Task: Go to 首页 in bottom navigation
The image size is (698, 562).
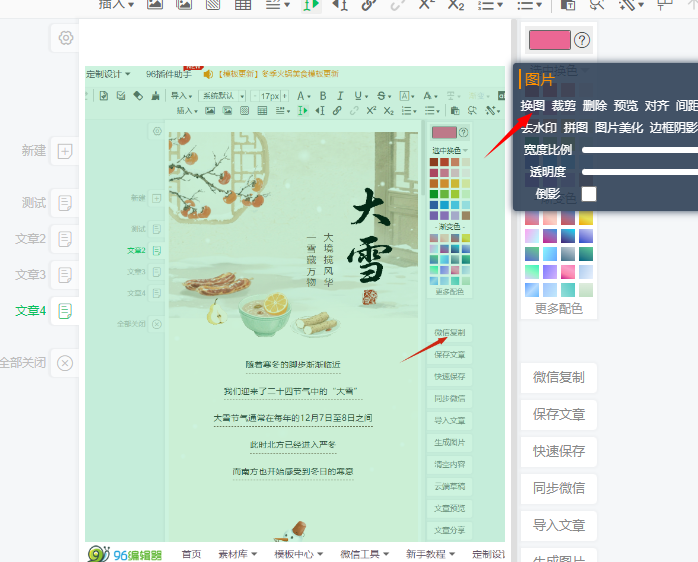Action: [191, 554]
